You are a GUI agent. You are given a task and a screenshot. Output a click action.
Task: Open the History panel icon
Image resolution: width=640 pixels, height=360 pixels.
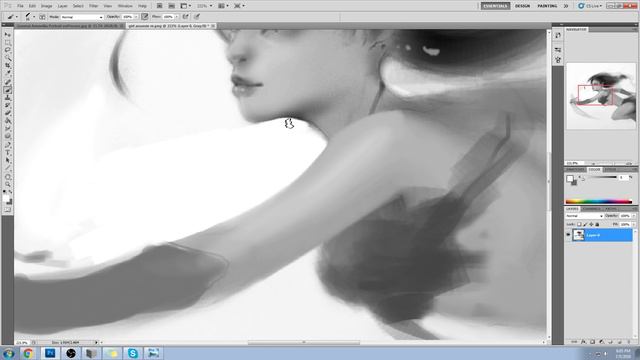tap(558, 36)
